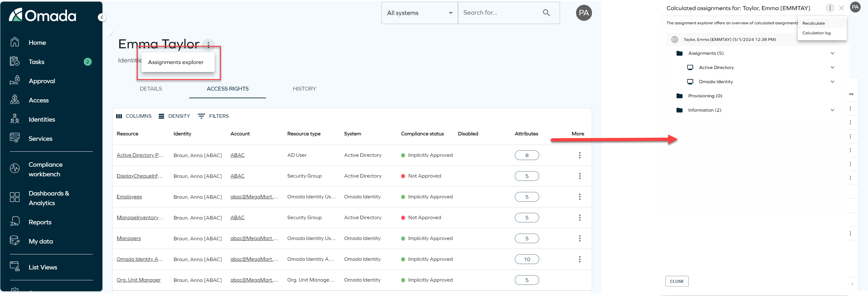The width and height of the screenshot is (868, 296).
Task: Open the Compliance workbench icon
Action: (15, 169)
